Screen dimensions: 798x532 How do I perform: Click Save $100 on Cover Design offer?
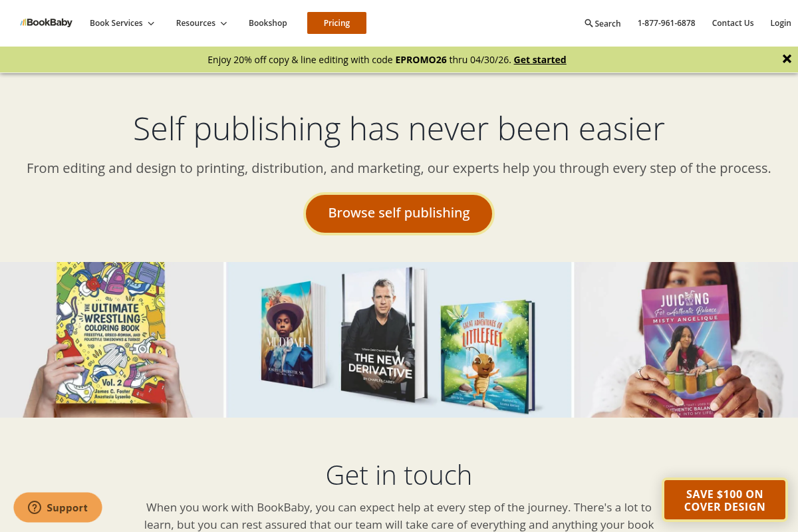point(725,500)
